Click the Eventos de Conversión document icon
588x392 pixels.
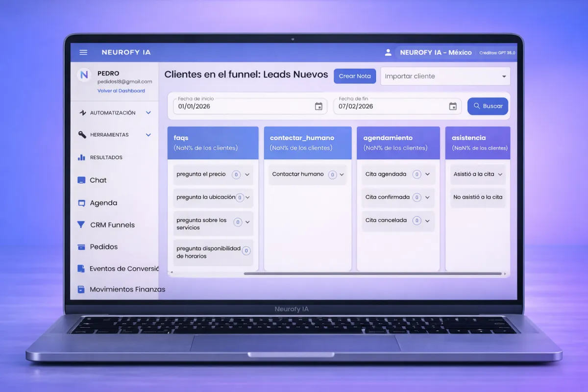(81, 269)
